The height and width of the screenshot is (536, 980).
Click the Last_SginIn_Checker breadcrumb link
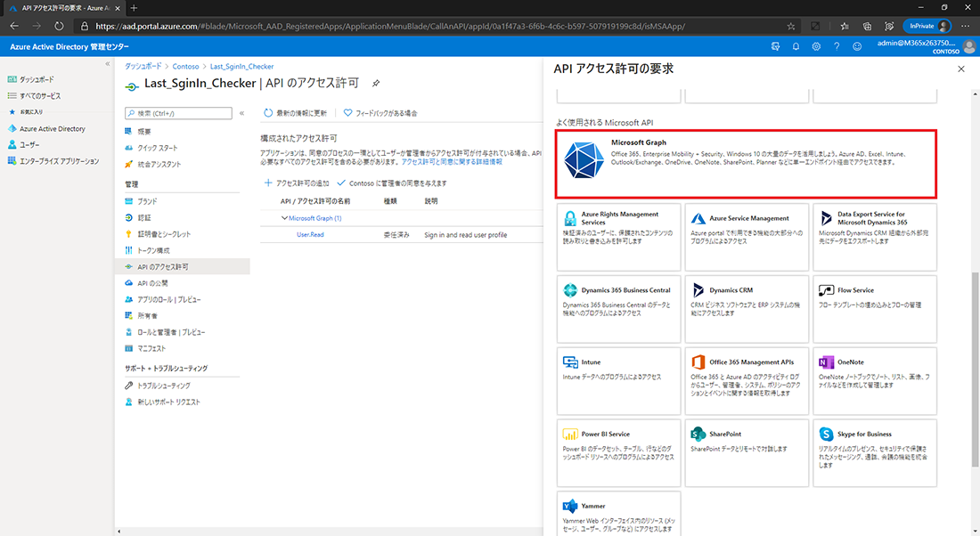pyautogui.click(x=241, y=66)
